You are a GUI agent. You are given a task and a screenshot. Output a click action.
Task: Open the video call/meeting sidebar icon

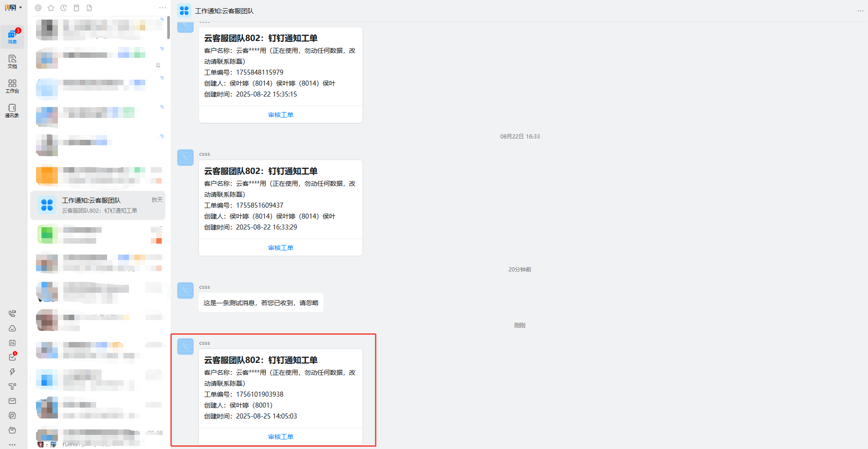coord(12,314)
